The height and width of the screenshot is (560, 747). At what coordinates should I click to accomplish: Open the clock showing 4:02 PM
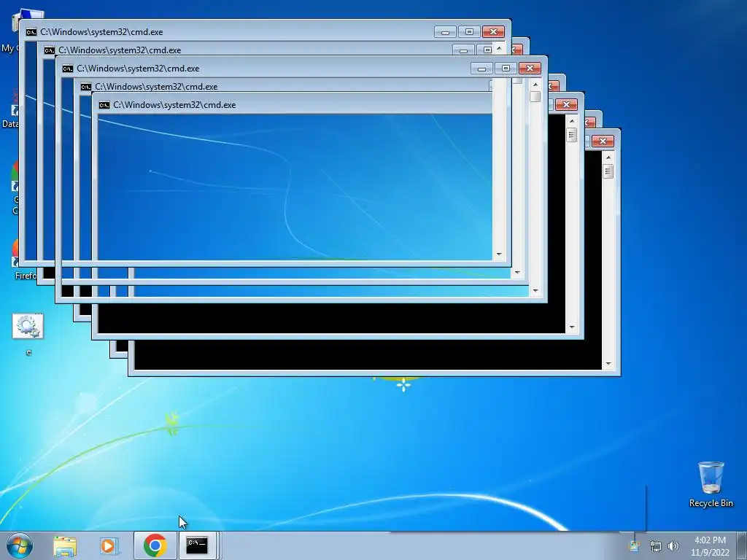click(x=710, y=546)
